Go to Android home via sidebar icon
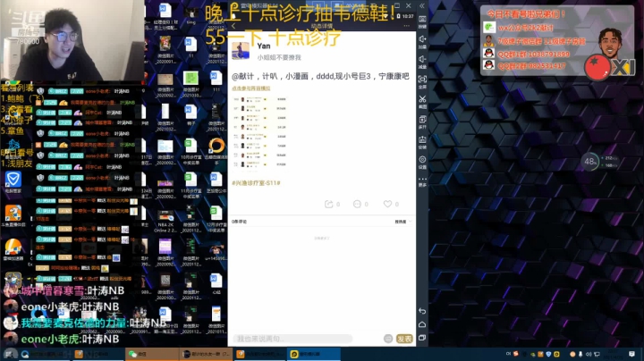 422,324
